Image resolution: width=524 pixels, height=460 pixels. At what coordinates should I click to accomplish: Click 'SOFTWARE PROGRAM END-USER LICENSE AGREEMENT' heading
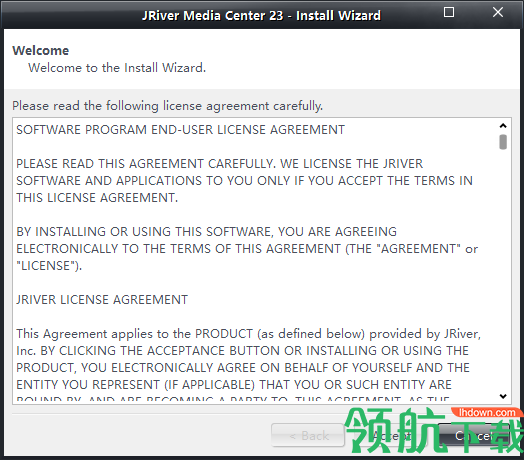tap(180, 130)
